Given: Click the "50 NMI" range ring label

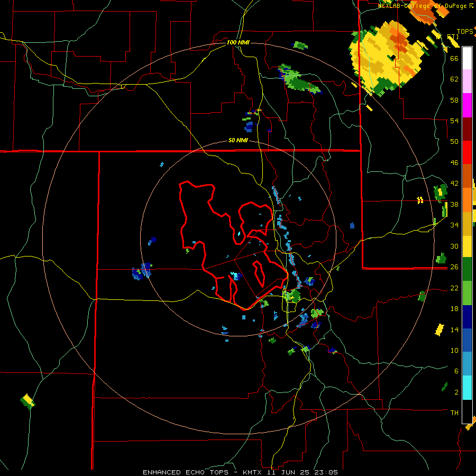Looking at the screenshot, I should click(x=238, y=141).
